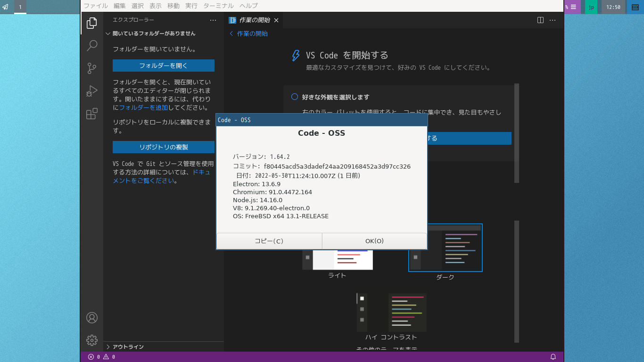Screen dimensions: 644x362
Task: Click the Node.js: 14.16.0 line
Action: 257,200
